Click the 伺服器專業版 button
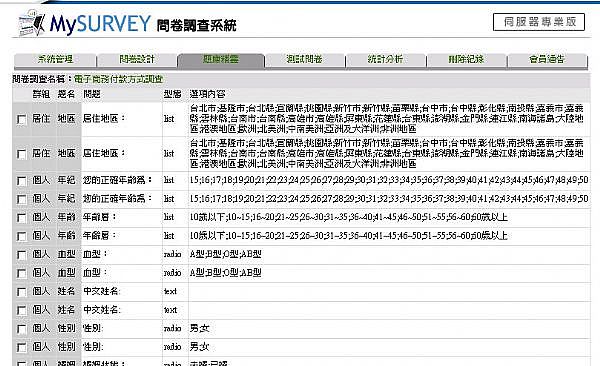The image size is (600, 366). (x=539, y=22)
